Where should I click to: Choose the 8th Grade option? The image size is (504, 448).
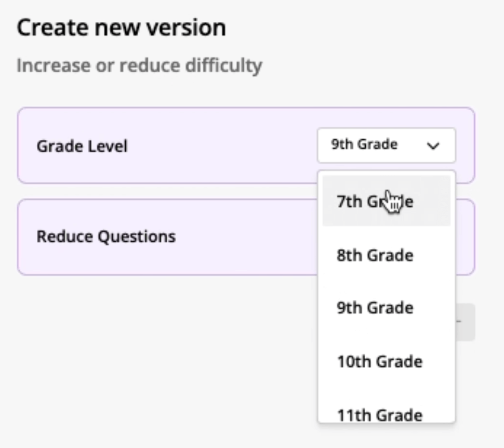click(x=375, y=256)
